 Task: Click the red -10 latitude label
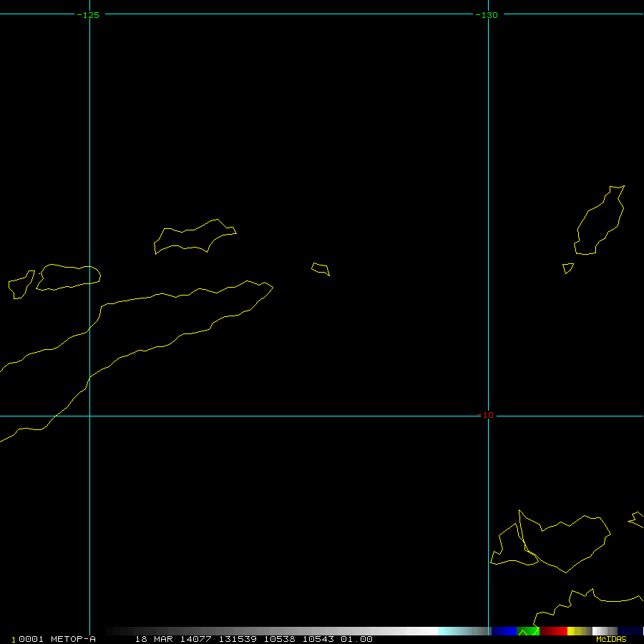(x=488, y=415)
